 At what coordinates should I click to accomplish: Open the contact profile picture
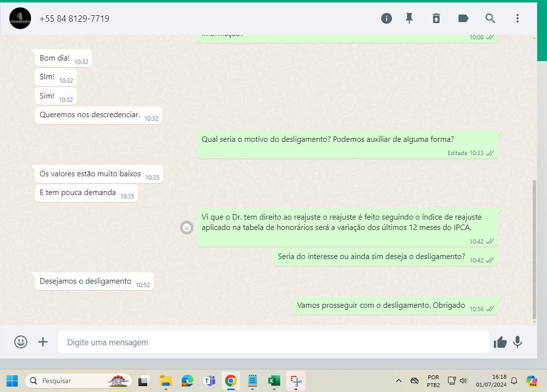(x=20, y=18)
